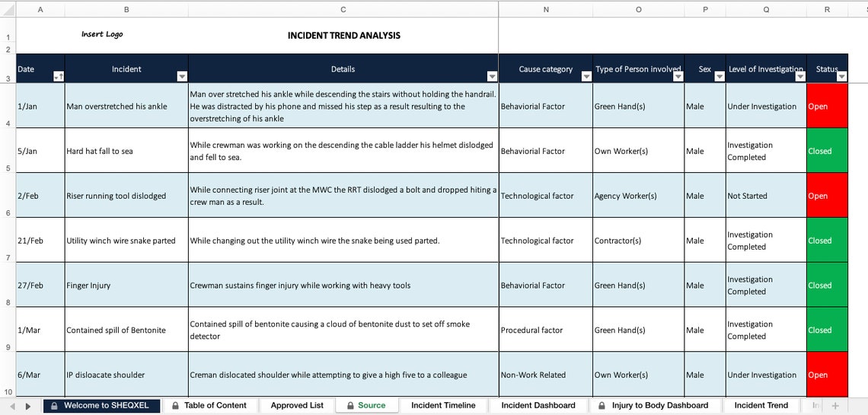Click the next sheet navigation arrow
The image size is (868, 415).
[27, 406]
